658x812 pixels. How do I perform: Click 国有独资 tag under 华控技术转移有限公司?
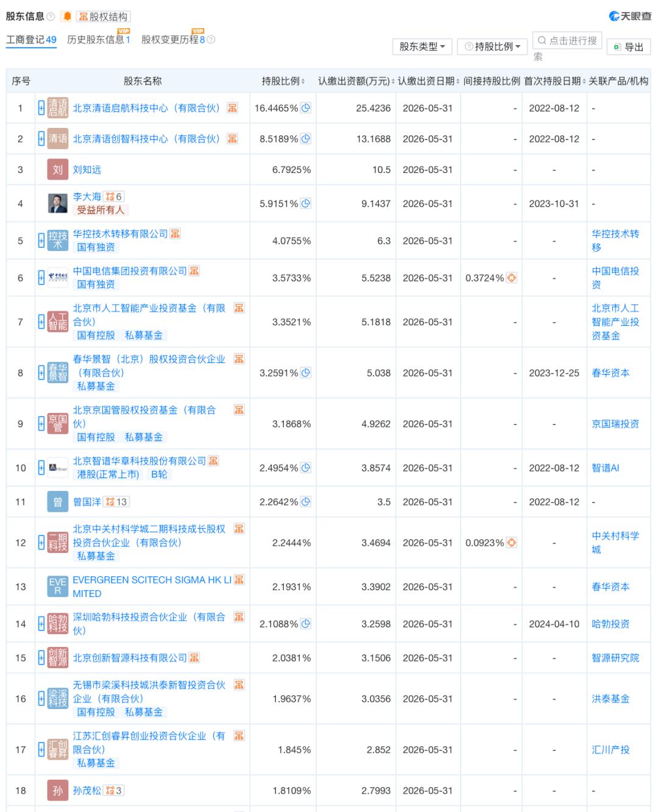tap(96, 247)
